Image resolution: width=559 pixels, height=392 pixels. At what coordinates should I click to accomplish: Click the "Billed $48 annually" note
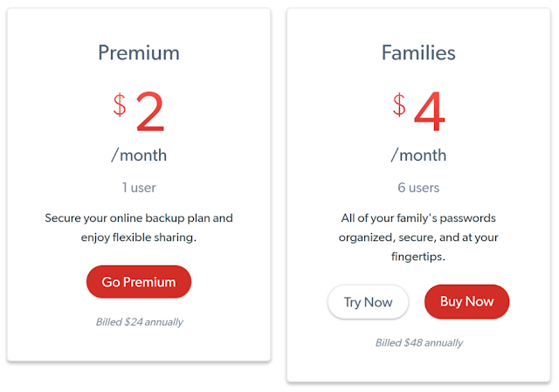[418, 342]
